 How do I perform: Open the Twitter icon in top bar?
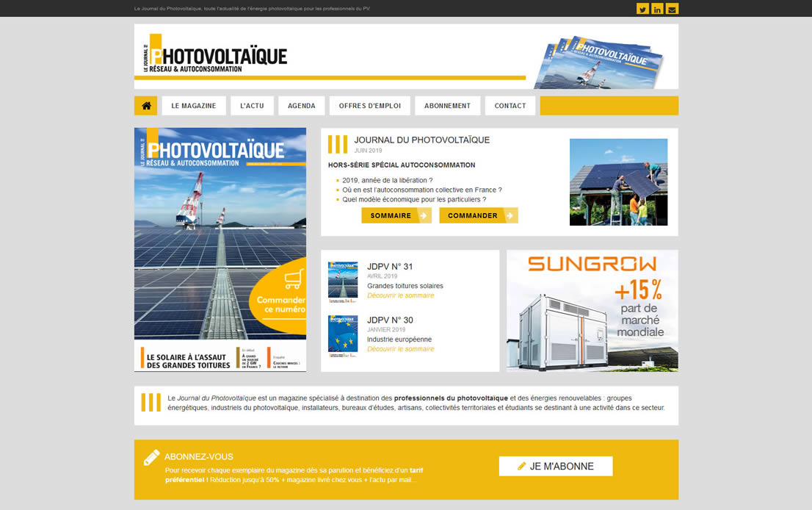point(642,9)
